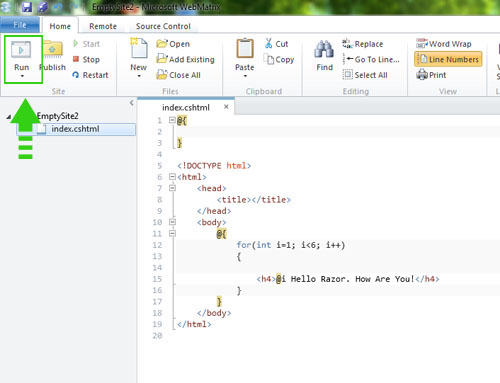The height and width of the screenshot is (383, 500).
Task: Copy the selected text
Action: click(x=279, y=59)
